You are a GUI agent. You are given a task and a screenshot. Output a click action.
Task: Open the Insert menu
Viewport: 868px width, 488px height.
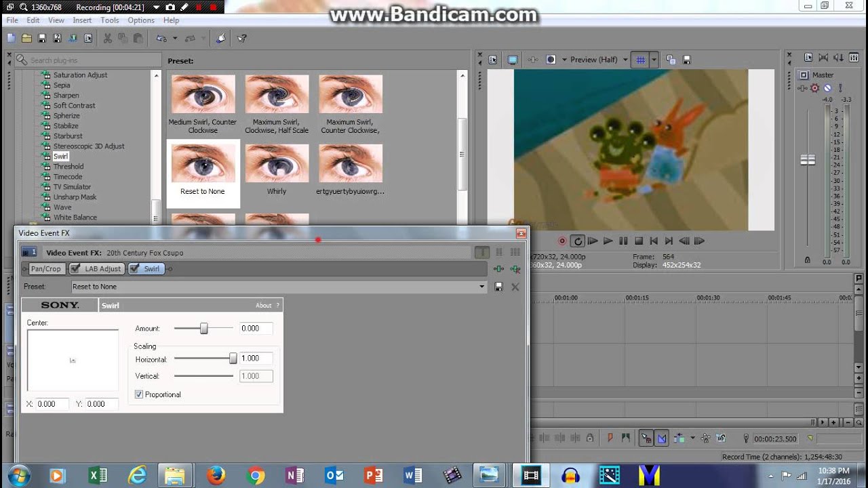coord(82,20)
